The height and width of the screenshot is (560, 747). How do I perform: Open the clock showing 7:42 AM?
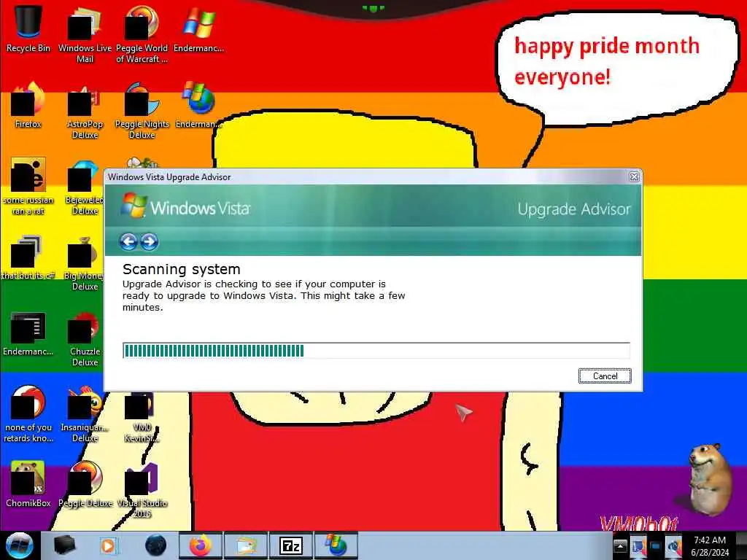[x=710, y=546]
